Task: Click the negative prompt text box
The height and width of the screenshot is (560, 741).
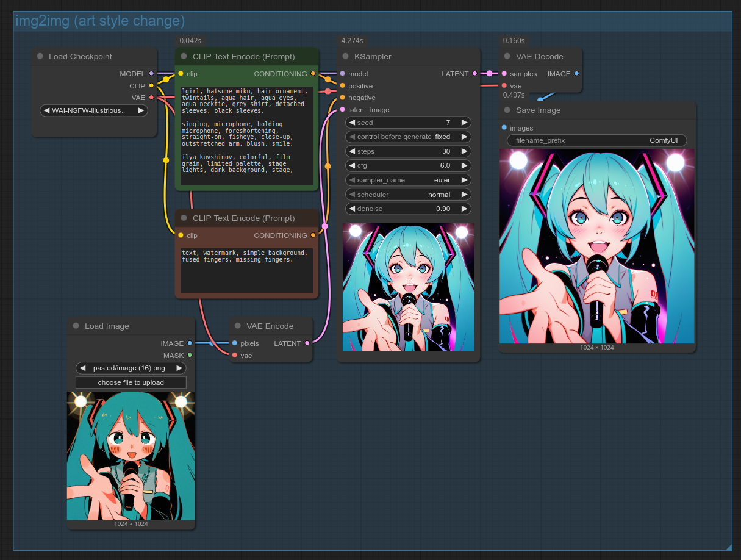Action: click(246, 270)
